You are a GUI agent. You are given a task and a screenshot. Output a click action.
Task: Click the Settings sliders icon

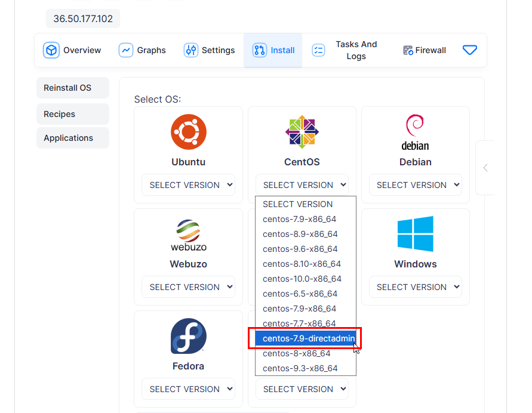pos(190,50)
